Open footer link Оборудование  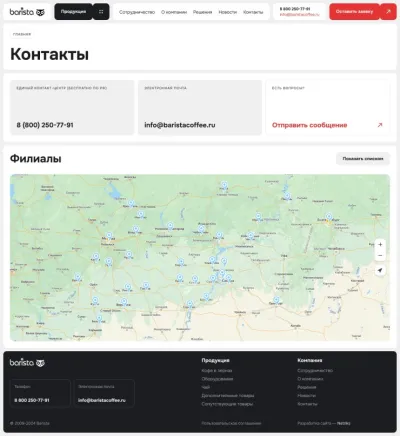pos(217,379)
